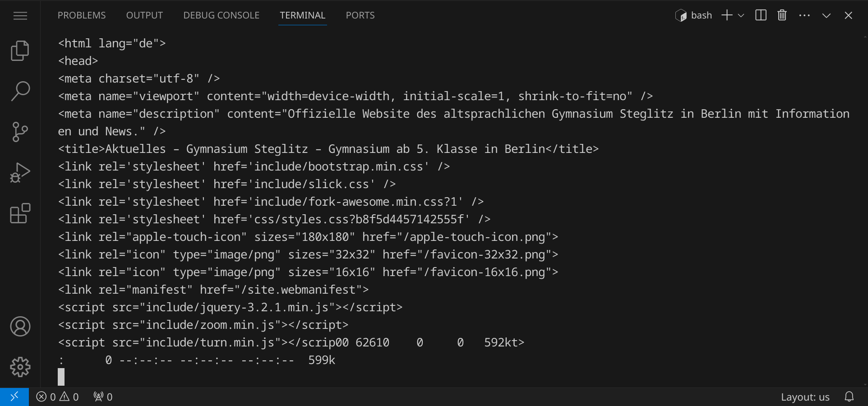Open the remote window status button
The height and width of the screenshot is (406, 868).
(x=14, y=397)
